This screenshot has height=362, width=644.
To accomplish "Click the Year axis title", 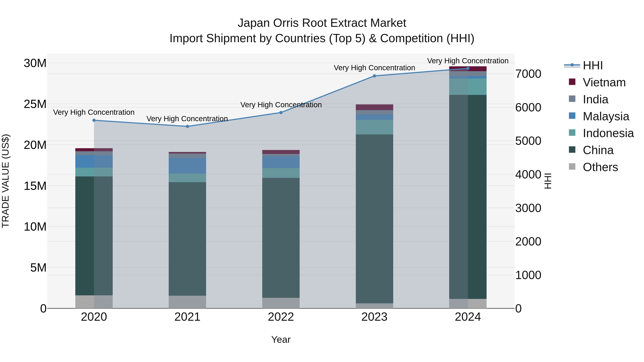I will (x=281, y=339).
